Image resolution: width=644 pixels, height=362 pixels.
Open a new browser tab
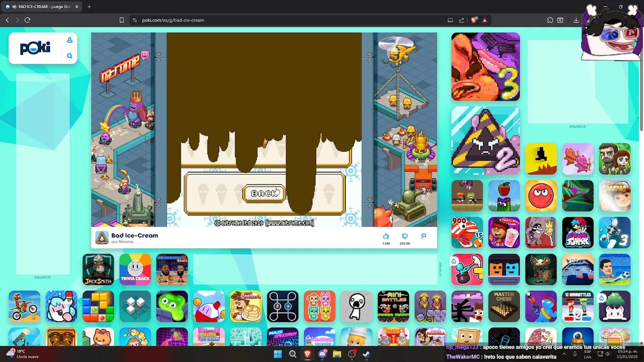pos(89,7)
